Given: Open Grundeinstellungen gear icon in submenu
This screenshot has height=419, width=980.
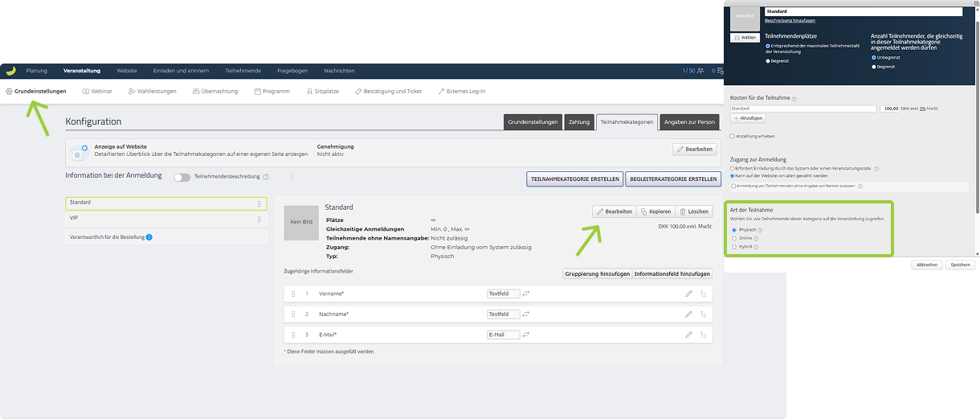Looking at the screenshot, I should coord(9,92).
